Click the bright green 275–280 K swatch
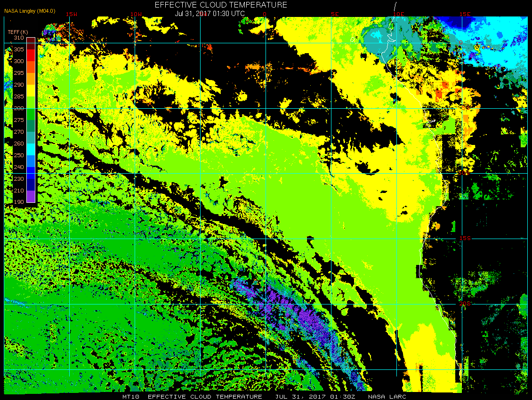This screenshot has height=400, width=532. point(31,114)
